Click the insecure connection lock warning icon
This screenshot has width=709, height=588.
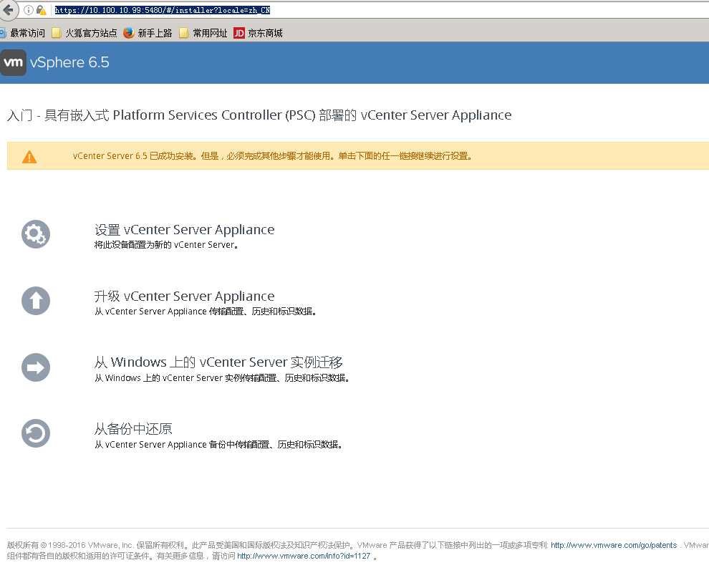tap(41, 10)
